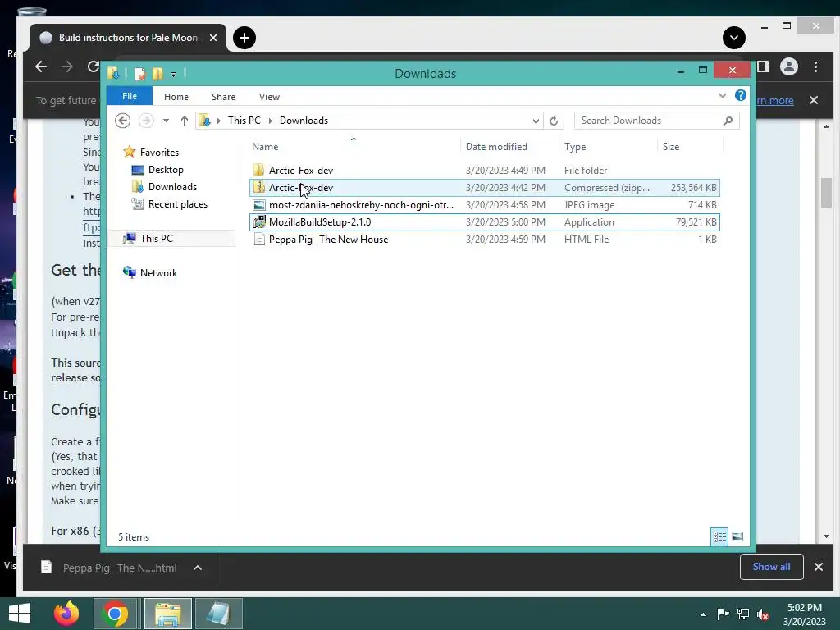The height and width of the screenshot is (630, 840).
Task: Click the Explorer Forward arrow button
Action: [x=146, y=121]
